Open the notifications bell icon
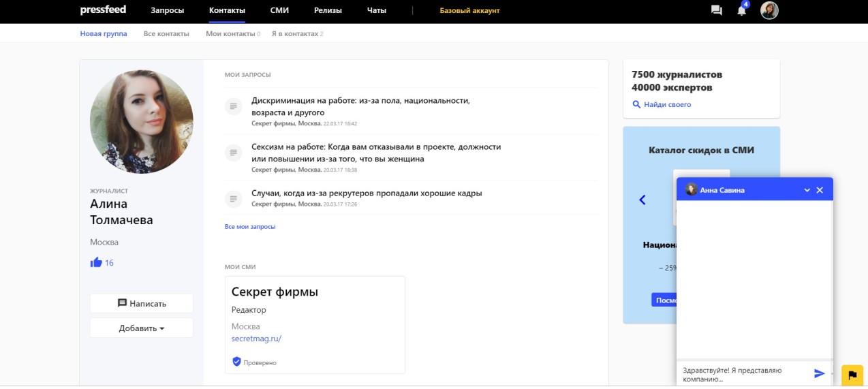 741,10
